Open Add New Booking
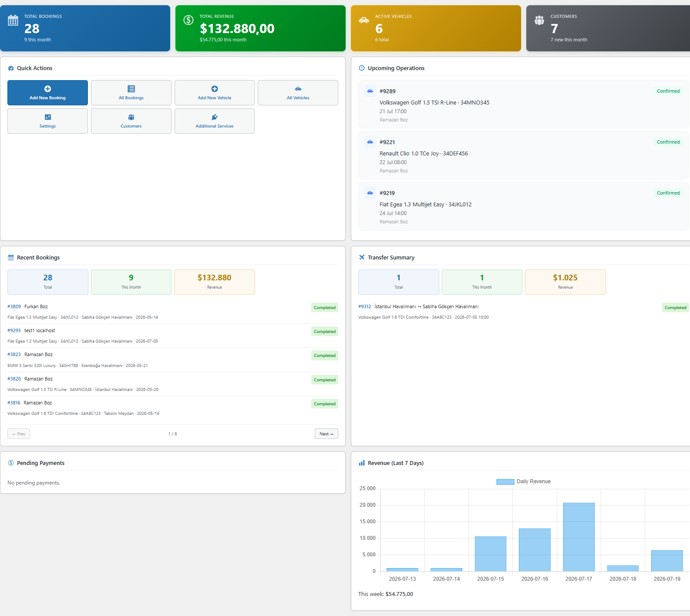The width and height of the screenshot is (690, 616). pos(47,93)
